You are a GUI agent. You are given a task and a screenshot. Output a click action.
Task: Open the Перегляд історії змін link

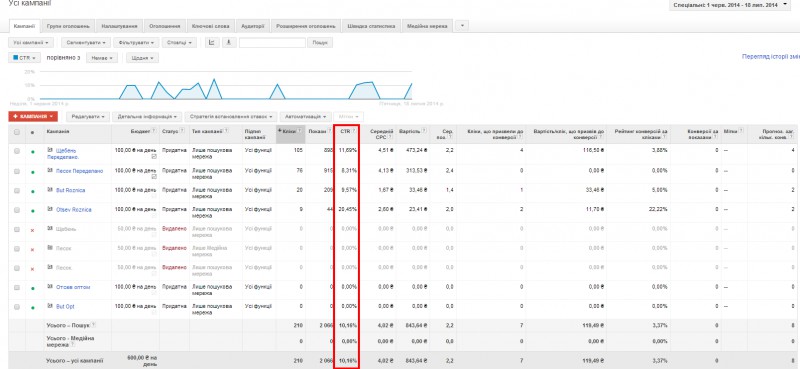point(770,57)
